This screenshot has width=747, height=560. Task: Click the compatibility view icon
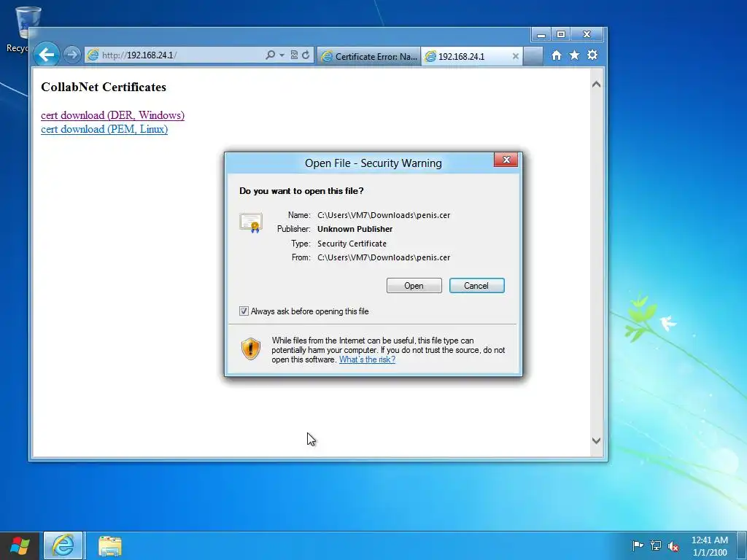coord(294,55)
